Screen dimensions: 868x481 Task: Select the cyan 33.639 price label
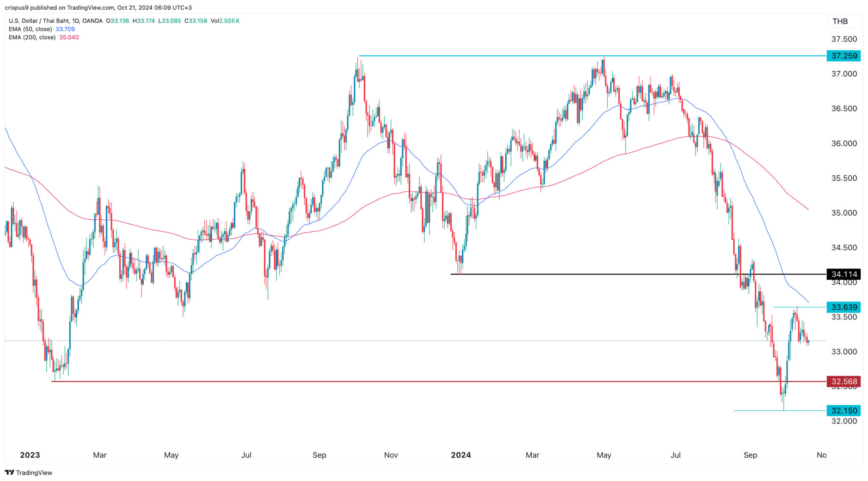pos(843,307)
